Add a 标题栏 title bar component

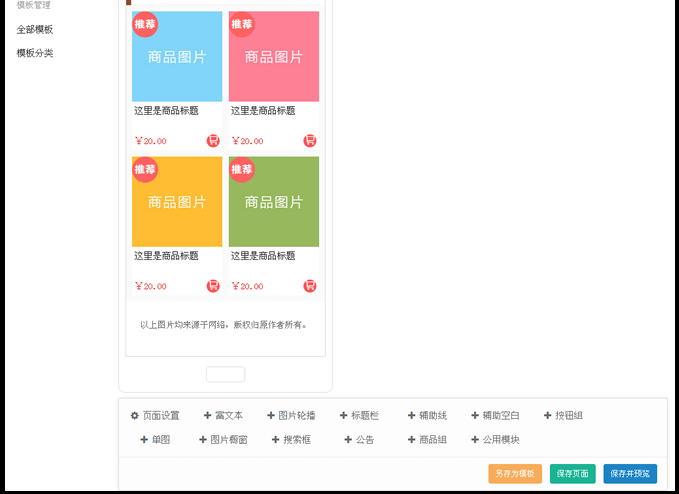pyautogui.click(x=360, y=415)
